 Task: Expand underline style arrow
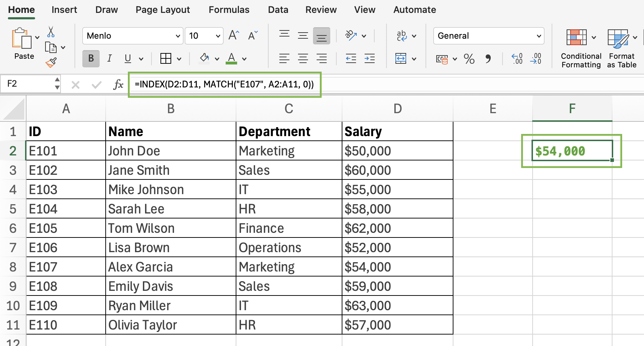coord(141,59)
